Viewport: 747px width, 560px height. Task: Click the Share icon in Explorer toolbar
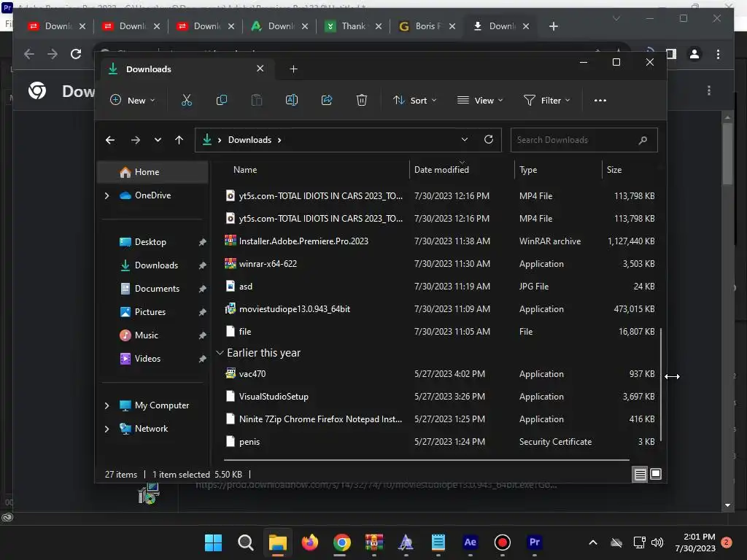click(327, 100)
